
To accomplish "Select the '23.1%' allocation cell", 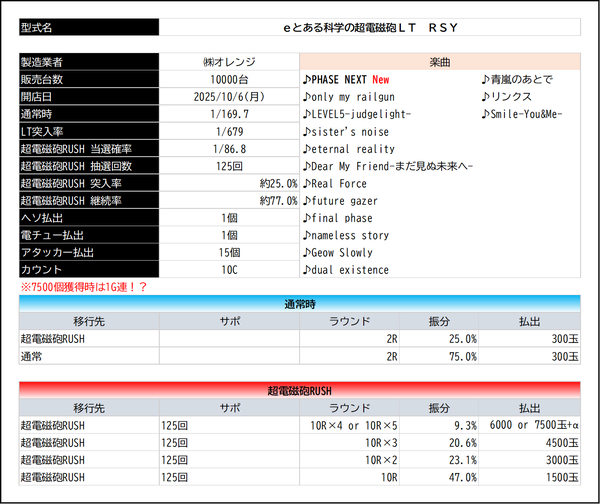I will [x=439, y=460].
